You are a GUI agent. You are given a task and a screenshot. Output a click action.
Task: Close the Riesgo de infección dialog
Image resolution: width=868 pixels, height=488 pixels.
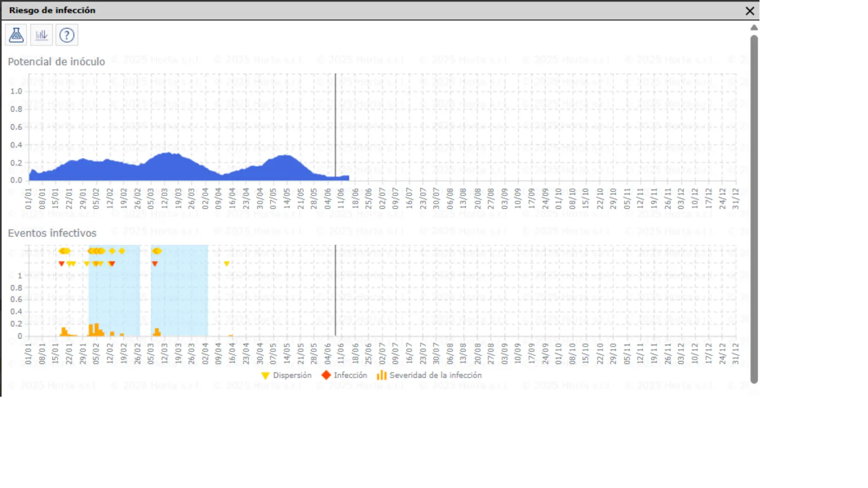point(750,11)
